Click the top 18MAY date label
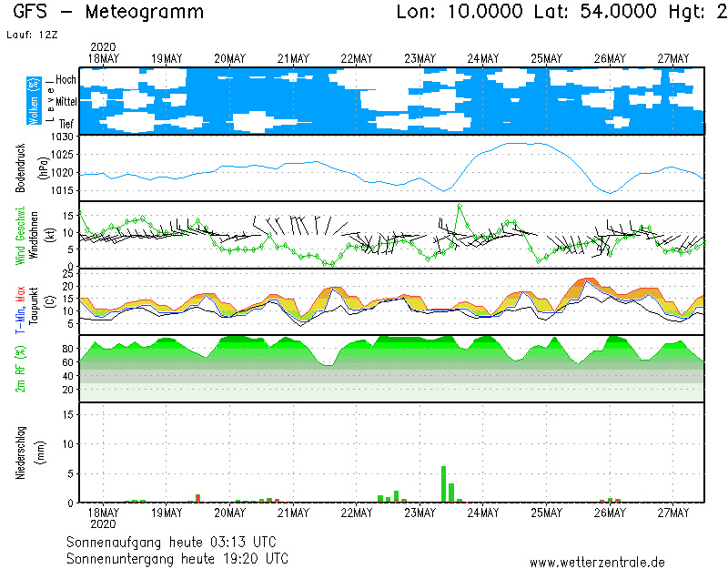The image size is (728, 569). (104, 58)
